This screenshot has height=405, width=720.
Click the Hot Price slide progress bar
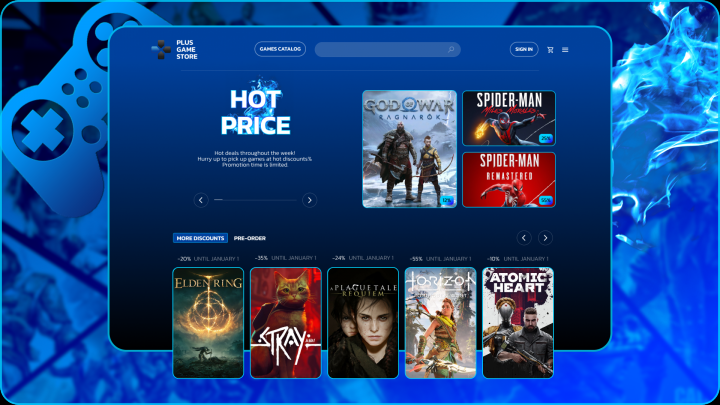(x=255, y=200)
